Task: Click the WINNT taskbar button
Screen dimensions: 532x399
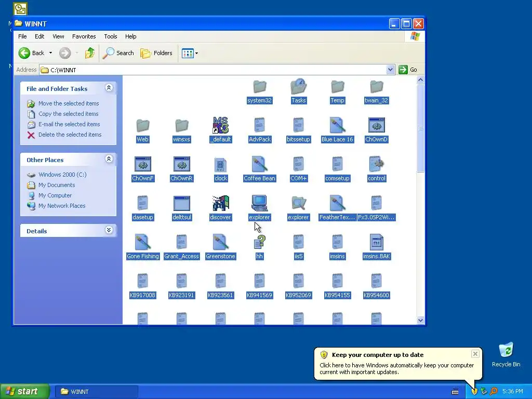Action: [96, 392]
